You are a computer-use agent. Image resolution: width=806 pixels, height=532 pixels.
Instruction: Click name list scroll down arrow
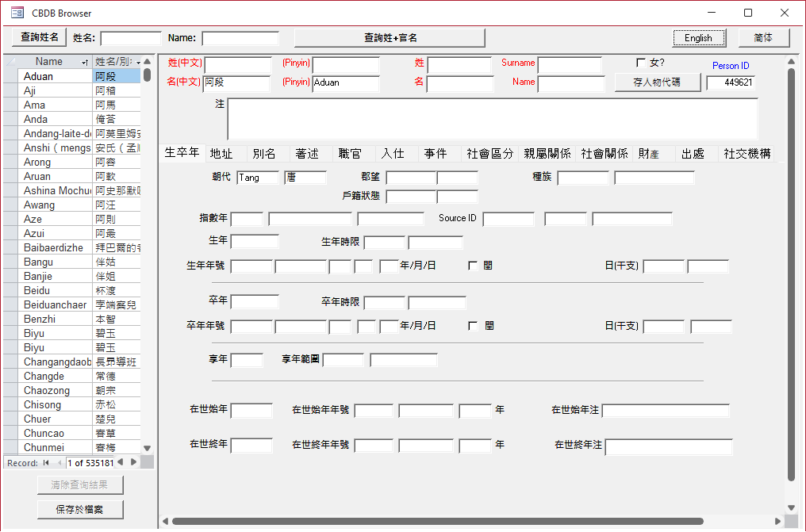(x=147, y=448)
